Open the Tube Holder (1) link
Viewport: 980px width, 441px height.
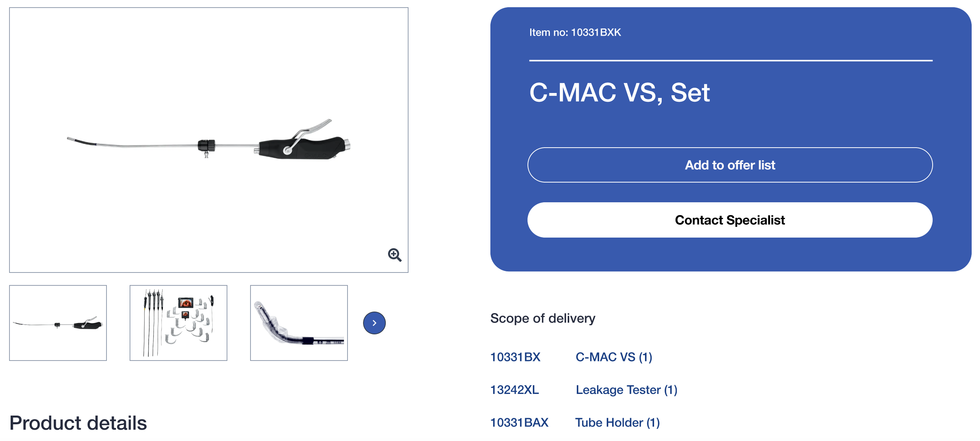(617, 423)
